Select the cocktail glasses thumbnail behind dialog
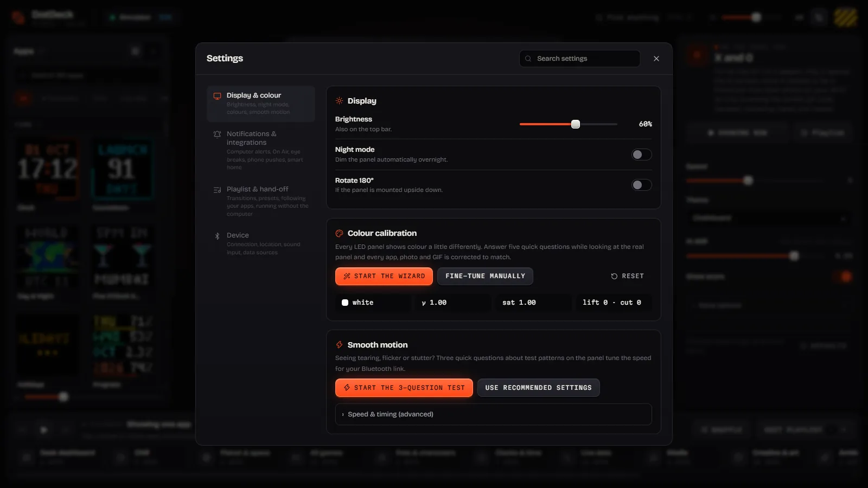 click(x=122, y=258)
